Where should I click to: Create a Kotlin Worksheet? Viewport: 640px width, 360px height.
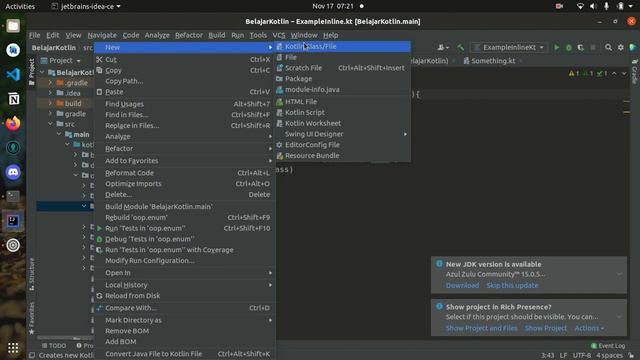(343, 123)
